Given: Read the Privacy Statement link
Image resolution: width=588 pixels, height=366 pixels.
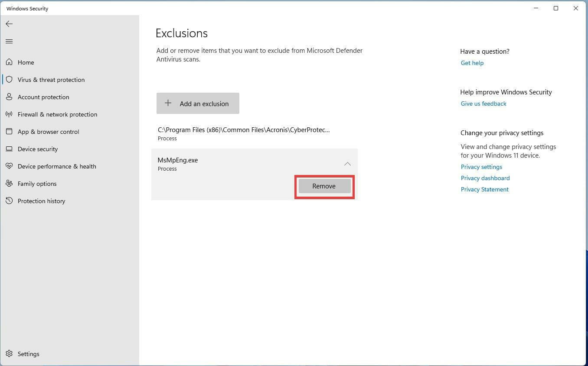Looking at the screenshot, I should [x=485, y=189].
